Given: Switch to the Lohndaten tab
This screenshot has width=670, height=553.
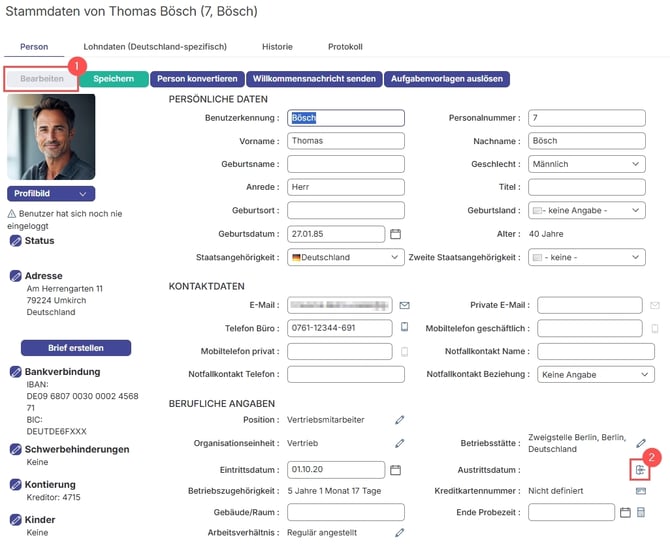Looking at the screenshot, I should pyautogui.click(x=155, y=47).
